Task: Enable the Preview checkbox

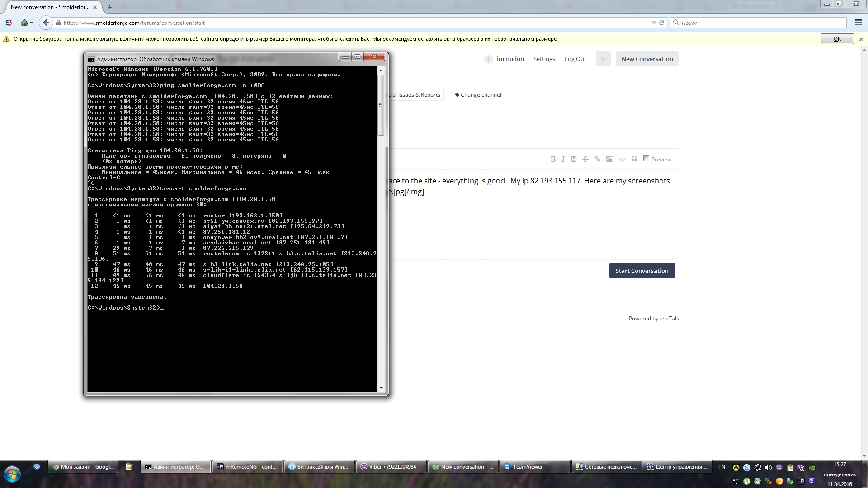Action: tap(646, 159)
